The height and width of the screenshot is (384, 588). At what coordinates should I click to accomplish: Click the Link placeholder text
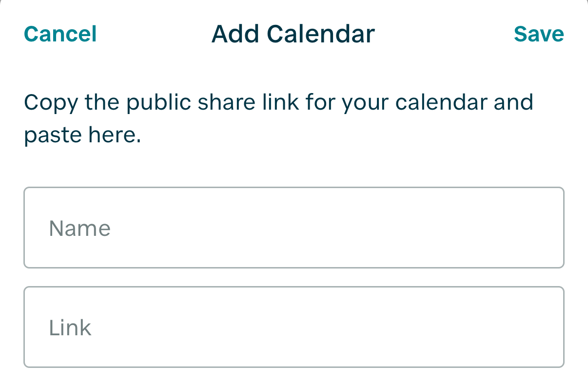pyautogui.click(x=70, y=327)
